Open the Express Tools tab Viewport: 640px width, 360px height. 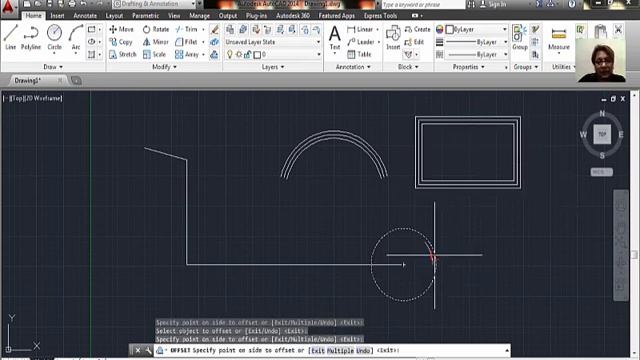tap(380, 16)
